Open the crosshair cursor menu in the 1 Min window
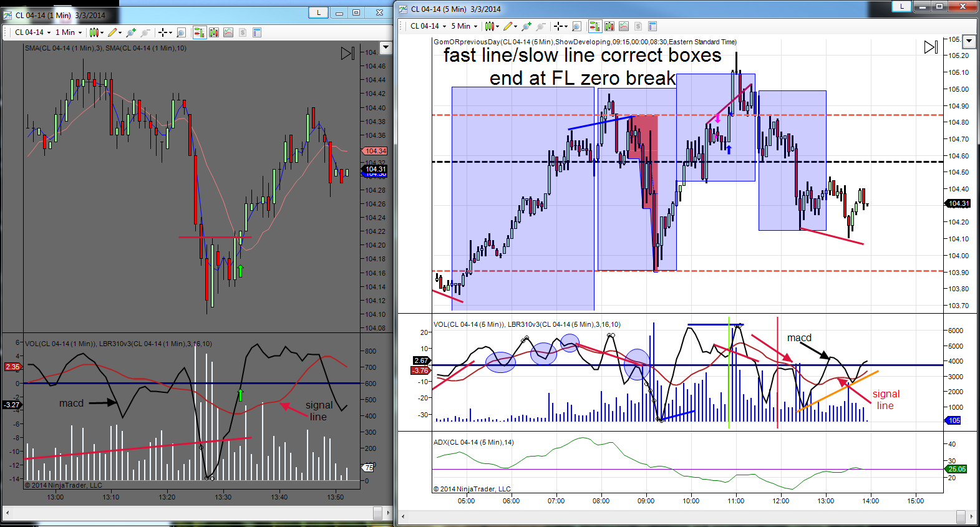Viewport: 980px width, 527px height. coord(165,32)
